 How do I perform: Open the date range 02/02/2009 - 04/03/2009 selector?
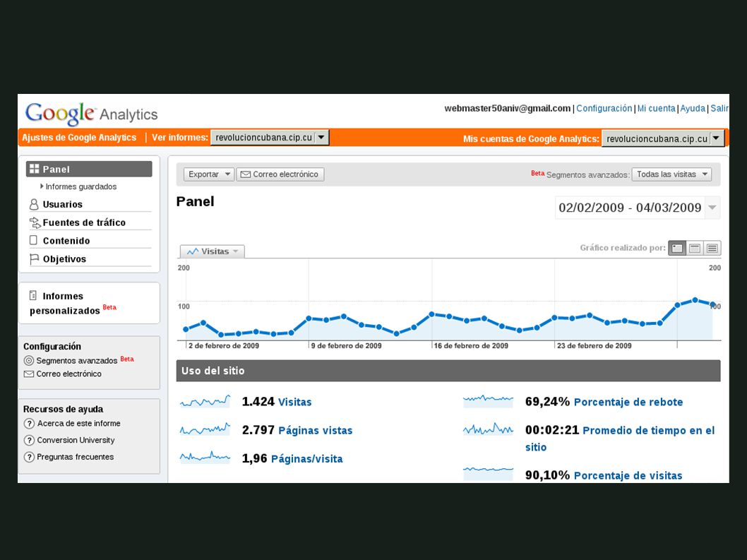pos(638,208)
